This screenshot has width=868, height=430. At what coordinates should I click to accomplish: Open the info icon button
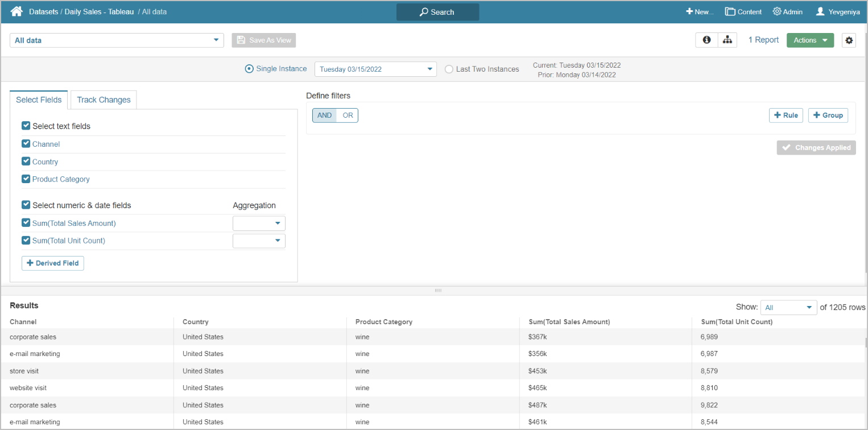(x=706, y=40)
